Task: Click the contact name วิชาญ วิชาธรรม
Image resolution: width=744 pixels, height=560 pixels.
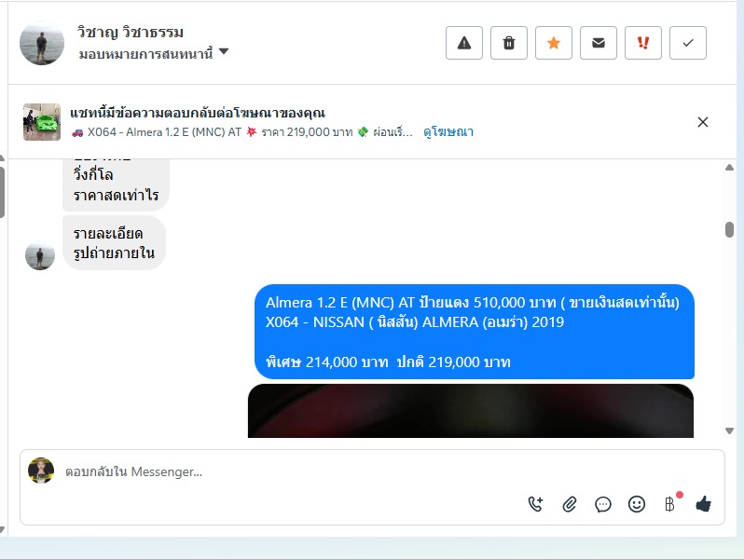Action: tap(131, 33)
